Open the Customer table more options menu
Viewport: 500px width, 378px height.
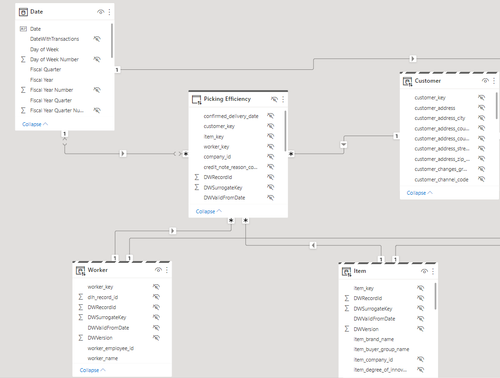[494, 81]
